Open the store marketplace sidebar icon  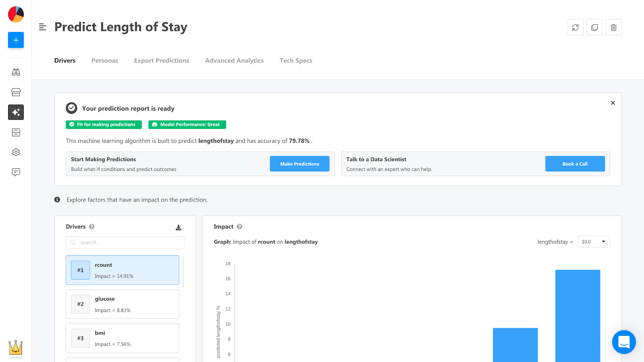(16, 92)
